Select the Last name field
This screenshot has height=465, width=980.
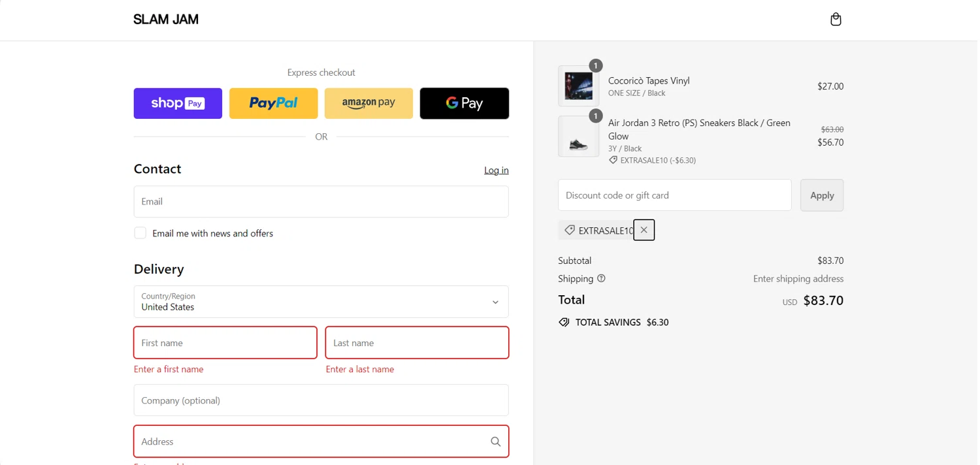coord(417,343)
